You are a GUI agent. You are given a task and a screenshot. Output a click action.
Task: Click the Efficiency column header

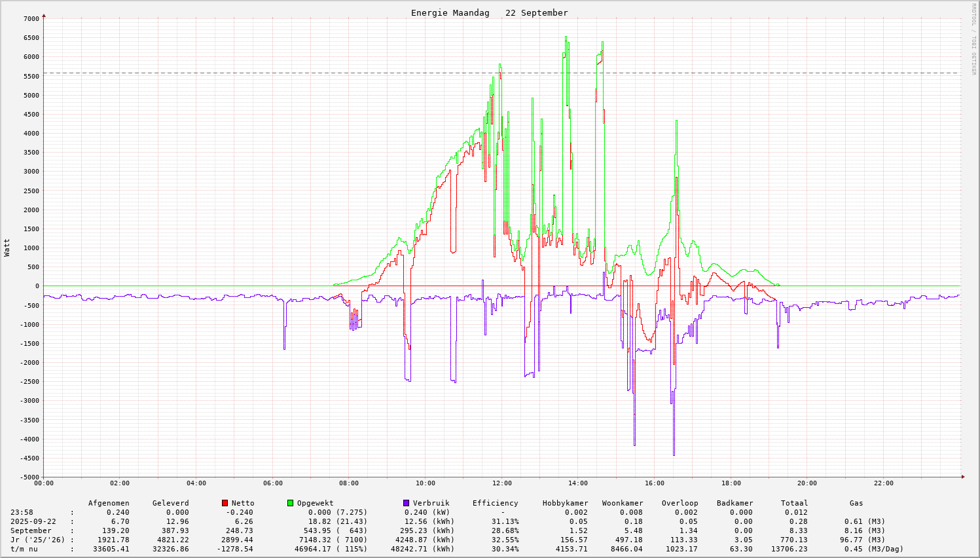pyautogui.click(x=495, y=503)
